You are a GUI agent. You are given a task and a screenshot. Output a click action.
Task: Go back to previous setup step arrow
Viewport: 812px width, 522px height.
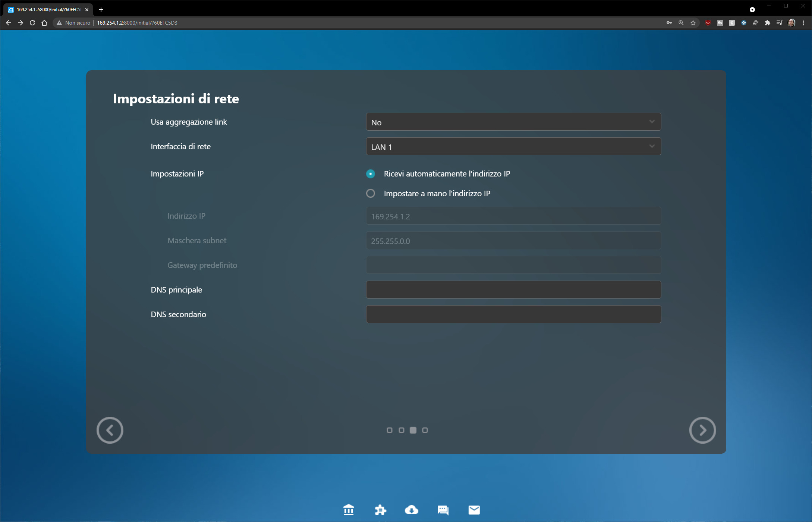coord(110,430)
